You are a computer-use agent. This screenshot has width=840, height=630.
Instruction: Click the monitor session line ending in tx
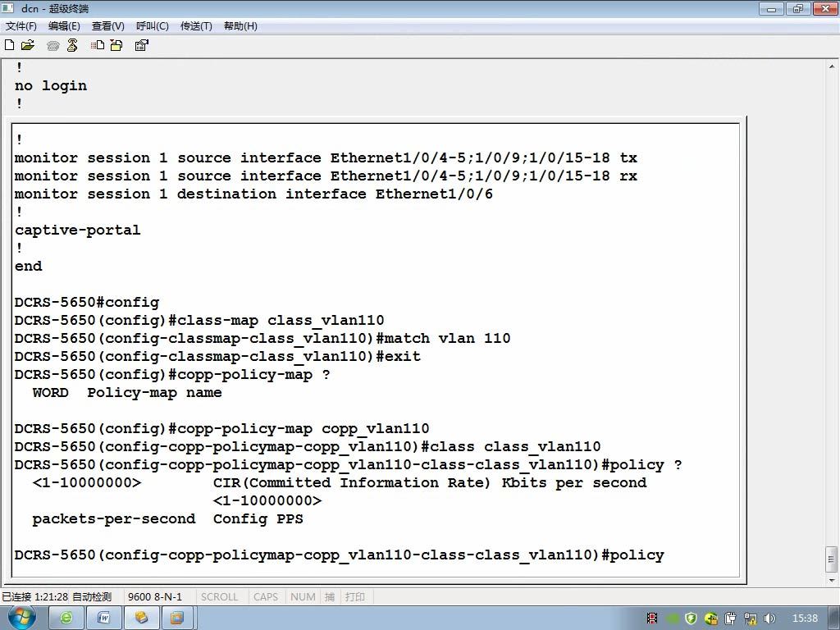[x=326, y=158]
